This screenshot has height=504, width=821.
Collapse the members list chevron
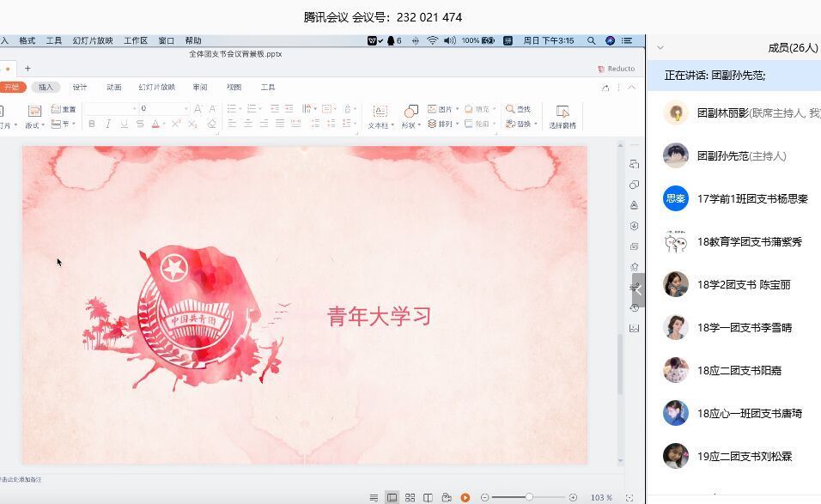coord(660,48)
